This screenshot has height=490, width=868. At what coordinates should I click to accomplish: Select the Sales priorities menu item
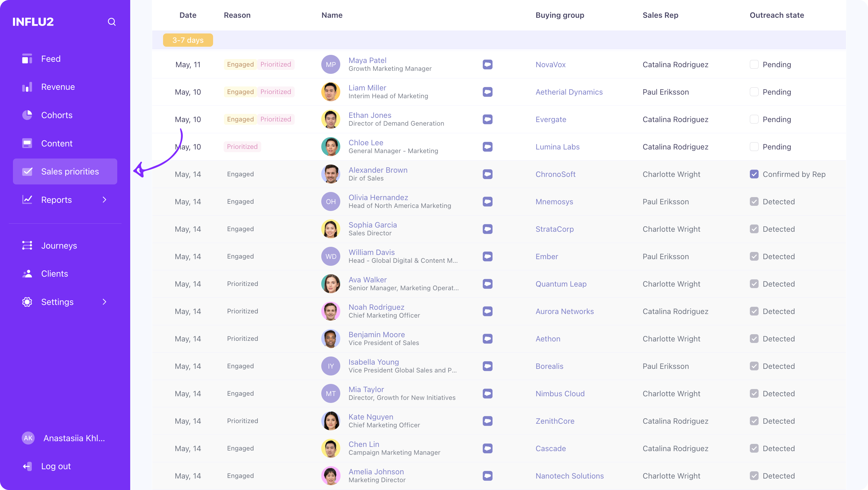[x=65, y=171]
